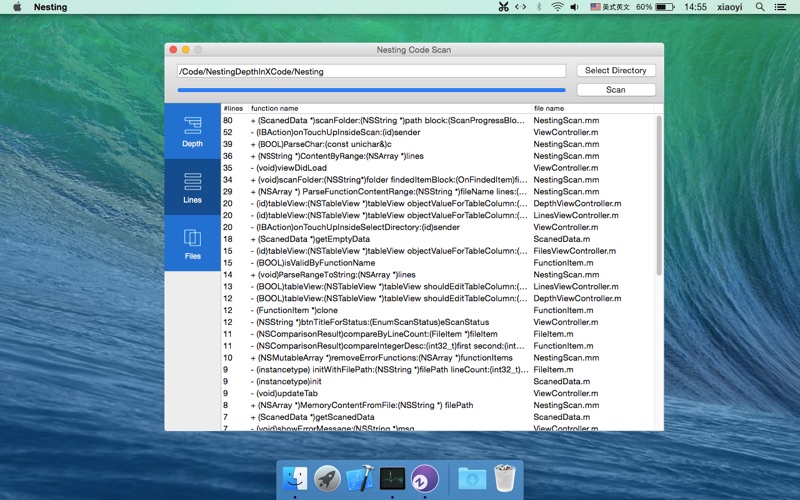Select the ParseRangeToString row
Viewport: 800px width, 500px height.
click(438, 274)
